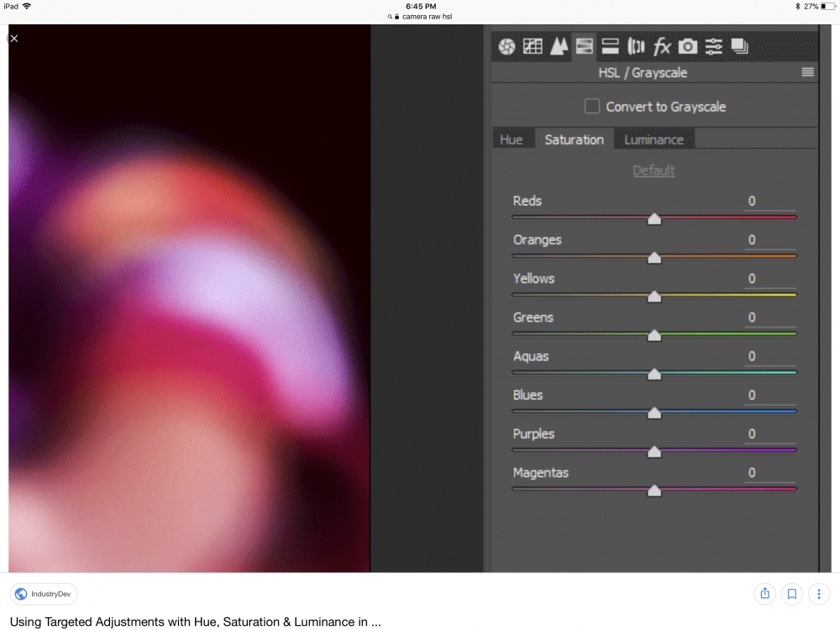840x630 pixels.
Task: Click the Greens value field
Action: click(x=769, y=318)
